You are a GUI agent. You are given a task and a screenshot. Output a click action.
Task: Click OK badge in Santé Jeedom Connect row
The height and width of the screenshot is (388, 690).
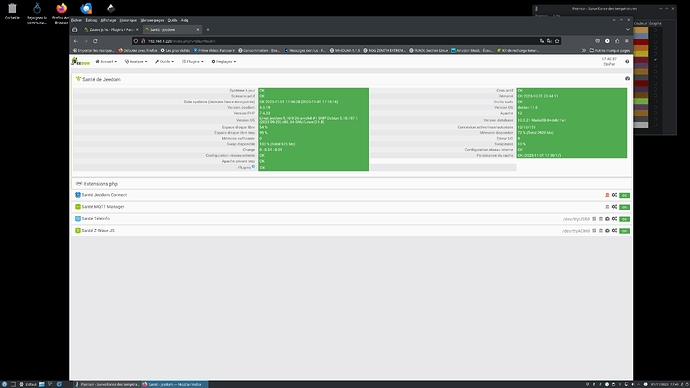pyautogui.click(x=624, y=195)
